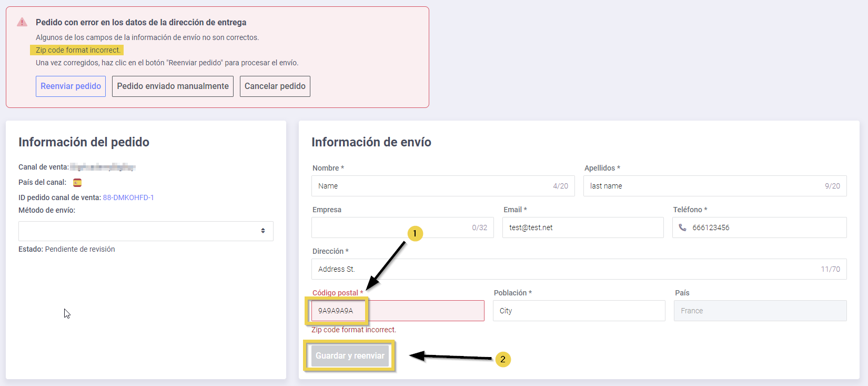Image resolution: width=868 pixels, height=386 pixels.
Task: Click the Población field containing City
Action: pos(579,311)
